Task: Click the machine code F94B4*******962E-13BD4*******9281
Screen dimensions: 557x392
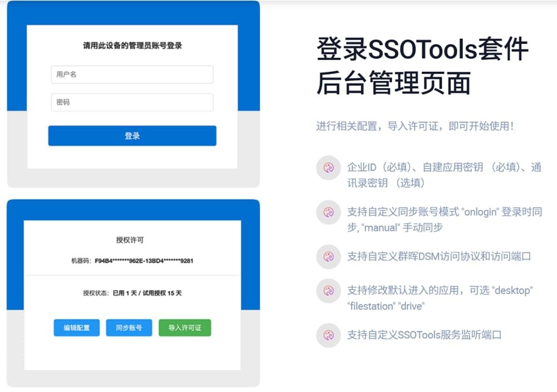Action: 144,261
